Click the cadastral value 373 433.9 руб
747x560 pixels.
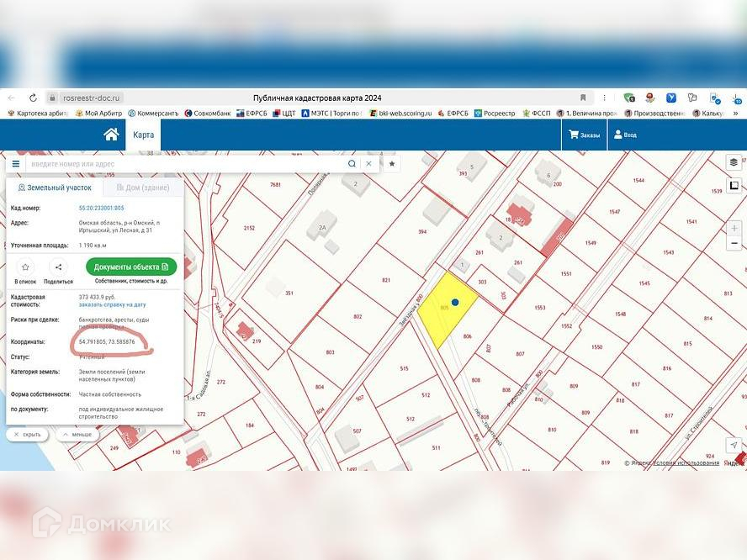click(98, 297)
